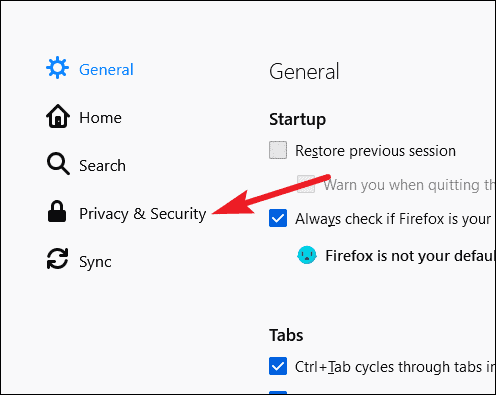
Task: Uncheck Ctrl+Tab cycles through tabs checkbox
Action: 278,366
